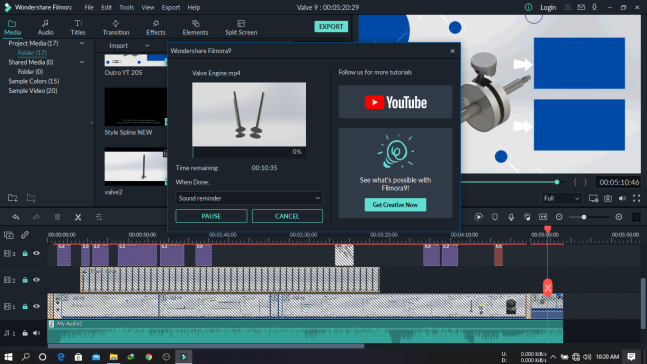This screenshot has height=364, width=647.
Task: Open the Full preview quality dropdown
Action: click(561, 199)
